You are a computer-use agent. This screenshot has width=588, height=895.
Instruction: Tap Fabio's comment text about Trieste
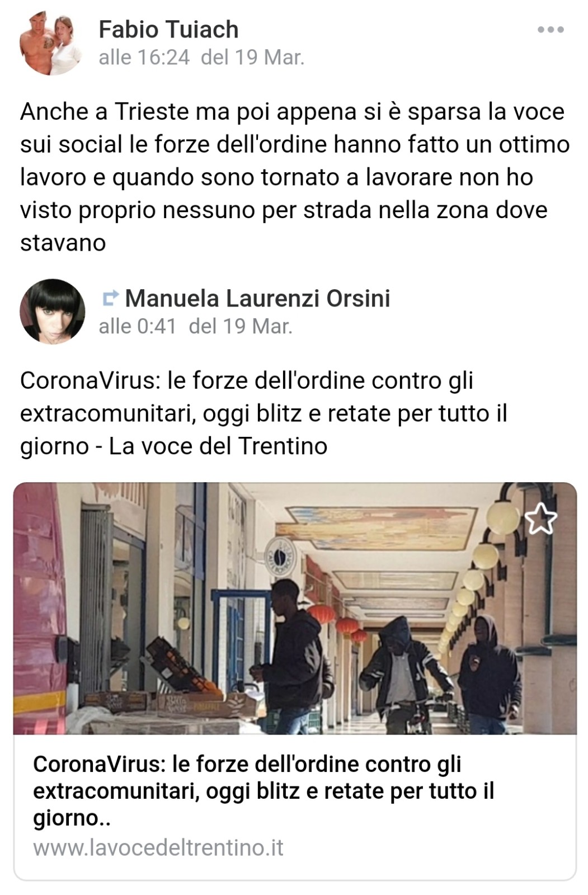click(x=295, y=177)
